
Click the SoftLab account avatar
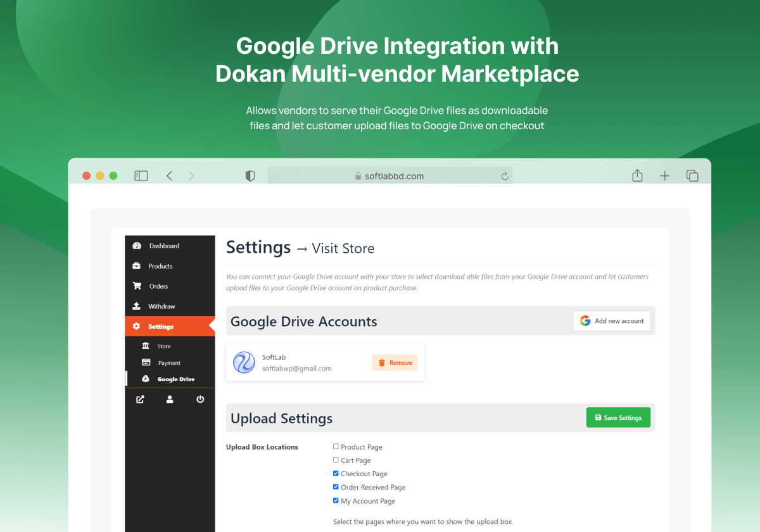[x=244, y=362]
